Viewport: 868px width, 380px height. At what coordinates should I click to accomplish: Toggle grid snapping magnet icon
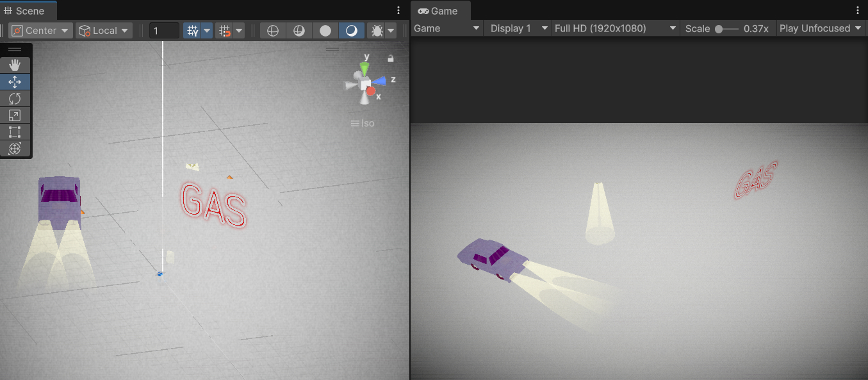(x=224, y=31)
